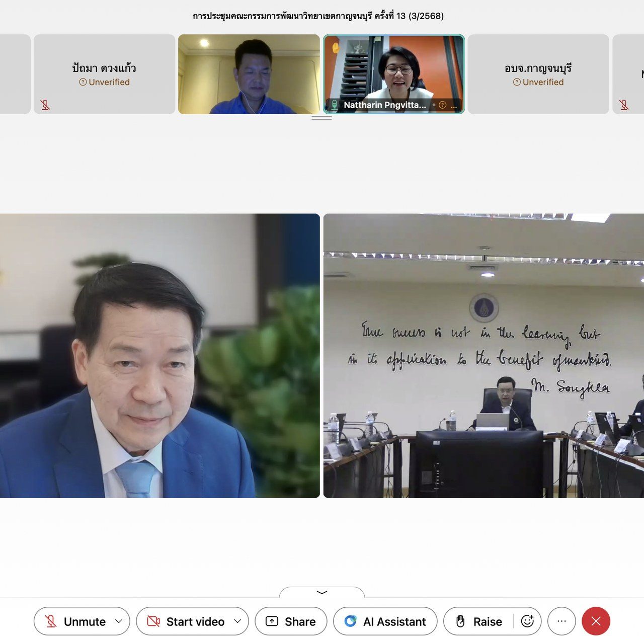The height and width of the screenshot is (644, 644).
Task: Unmute the microphone
Action: (75, 621)
